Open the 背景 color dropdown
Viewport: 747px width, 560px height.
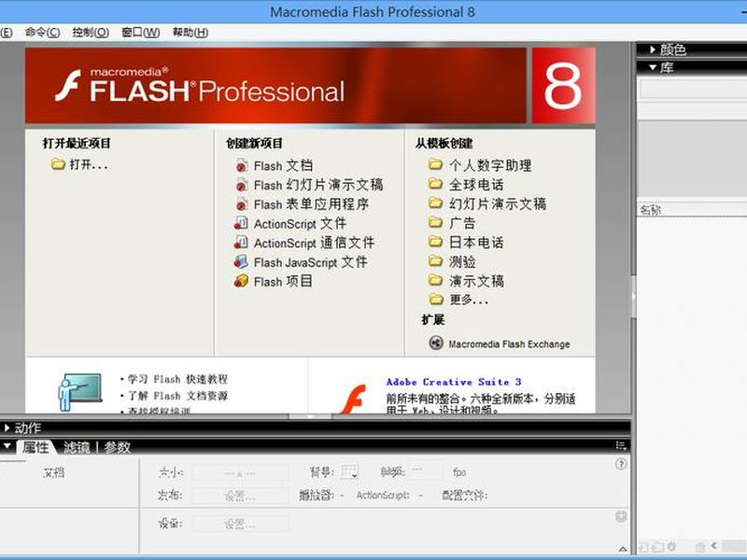click(x=349, y=472)
